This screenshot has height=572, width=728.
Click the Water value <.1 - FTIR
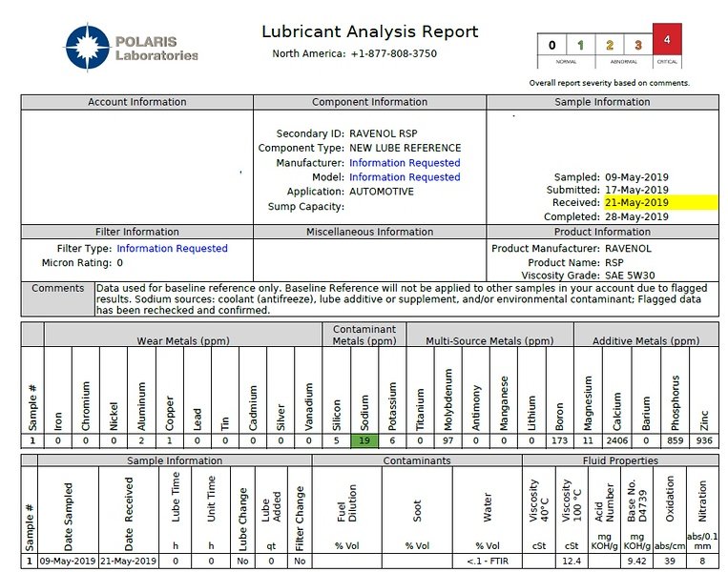(487, 561)
